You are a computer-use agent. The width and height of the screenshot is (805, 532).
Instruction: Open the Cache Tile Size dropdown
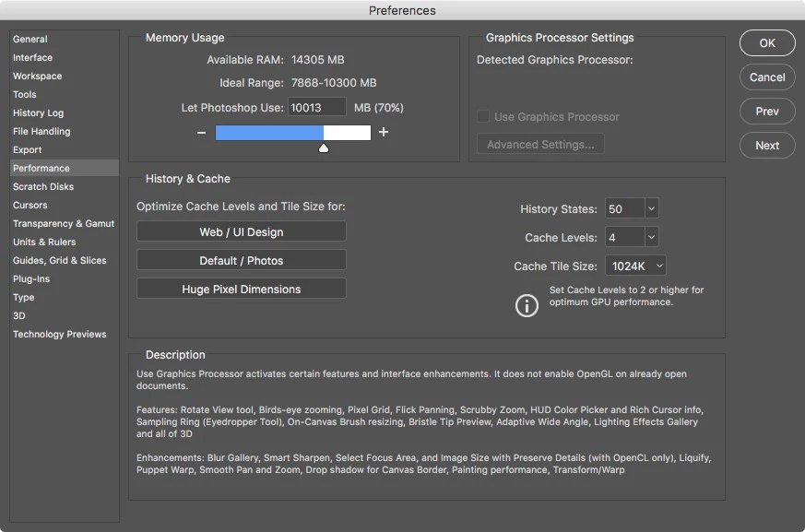(x=635, y=266)
